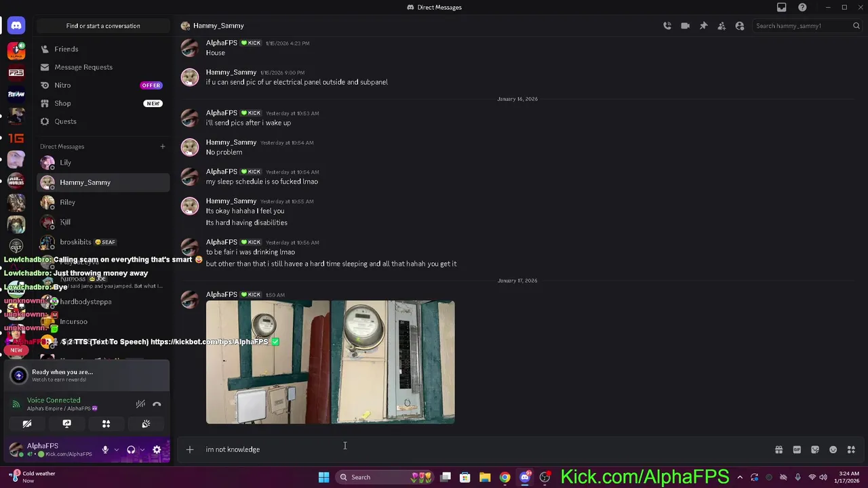Viewport: 868px width, 488px height.
Task: Open the Ready when you are quest
Action: [87, 375]
